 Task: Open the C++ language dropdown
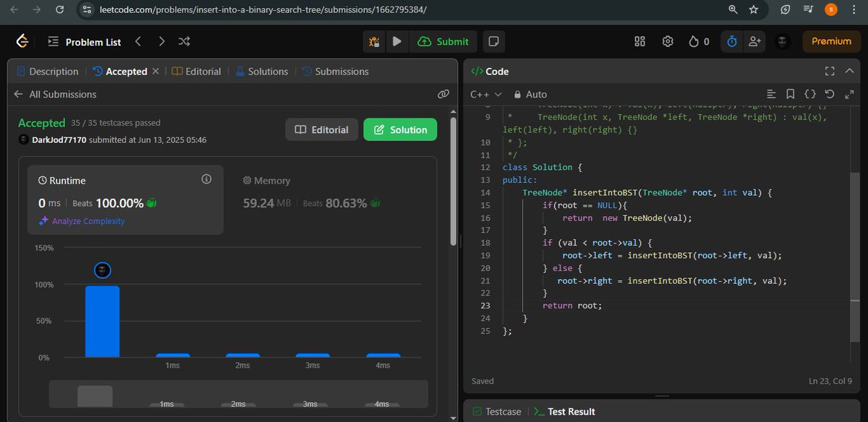click(x=485, y=95)
